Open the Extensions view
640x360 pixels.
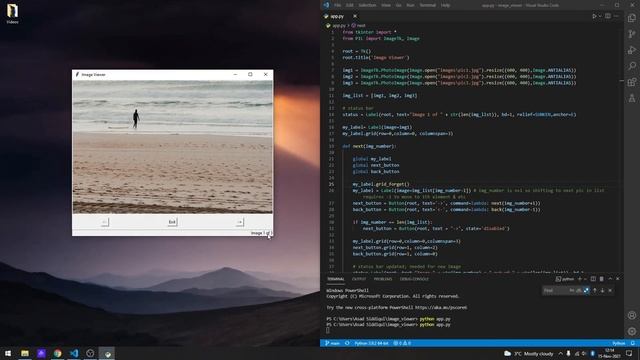632,82
